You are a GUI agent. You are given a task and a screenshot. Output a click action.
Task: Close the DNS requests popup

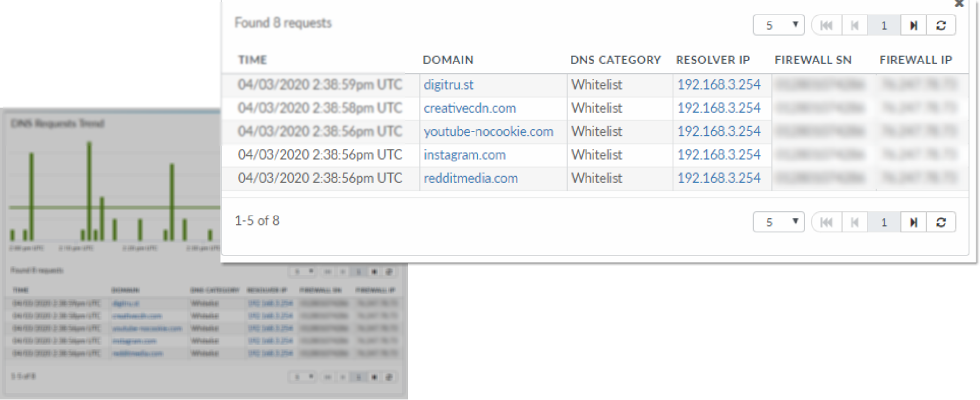coord(959,4)
